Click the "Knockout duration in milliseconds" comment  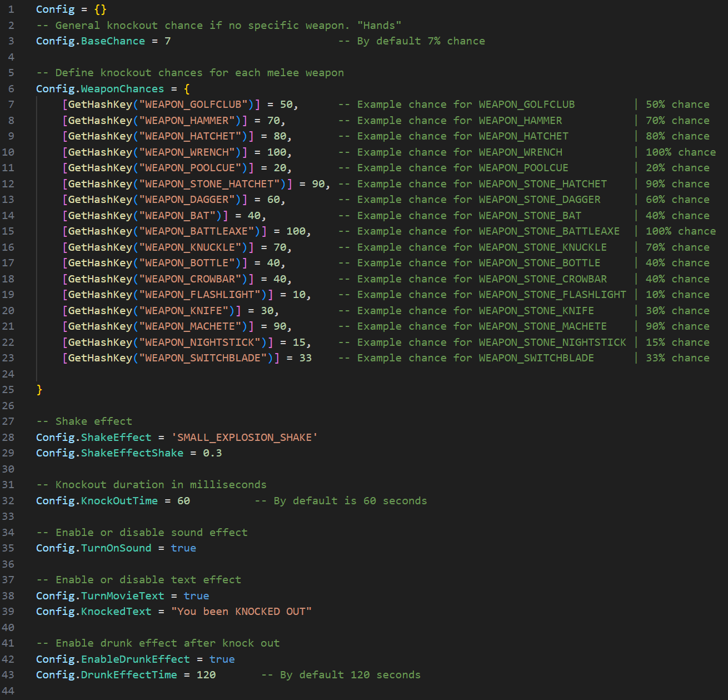coord(151,485)
